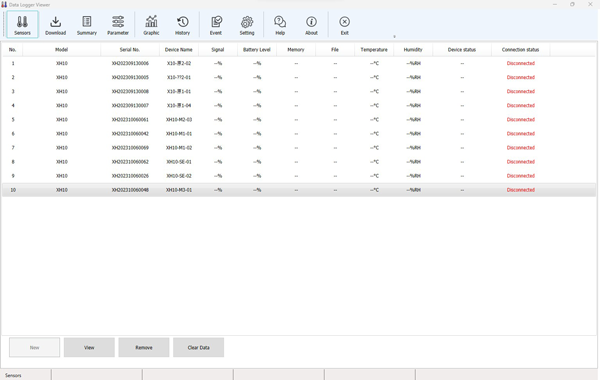Select device name XH10-SE-01
This screenshot has height=380, width=600.
[179, 162]
